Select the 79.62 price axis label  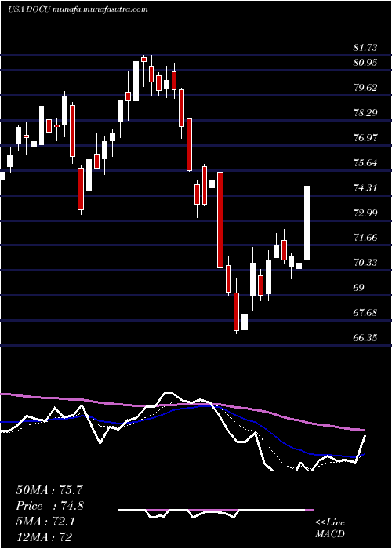point(365,88)
